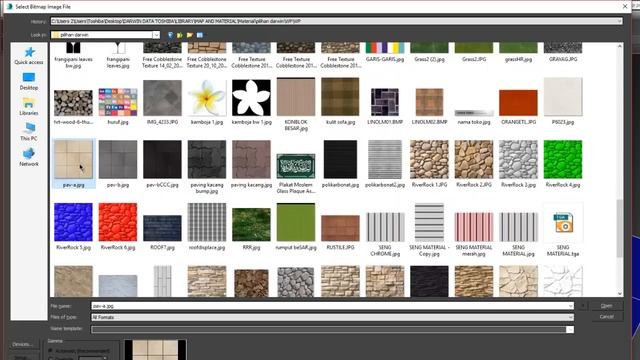Choose SENG MATERIAL - Copy.jpg

point(429,222)
